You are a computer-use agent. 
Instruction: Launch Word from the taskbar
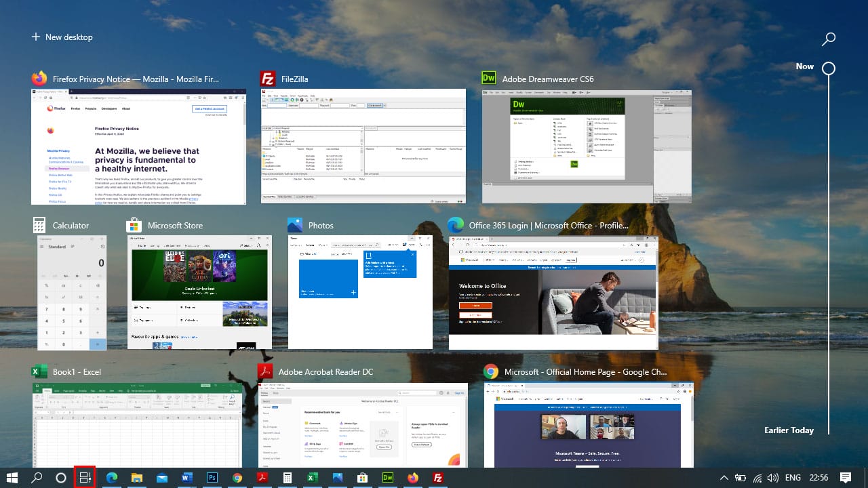click(187, 478)
